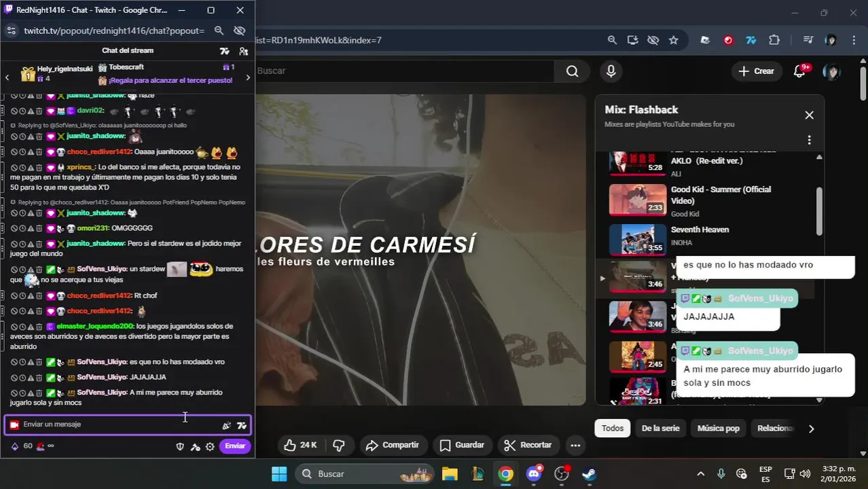
Task: Go to next gift leaderboard page
Action: tap(248, 77)
